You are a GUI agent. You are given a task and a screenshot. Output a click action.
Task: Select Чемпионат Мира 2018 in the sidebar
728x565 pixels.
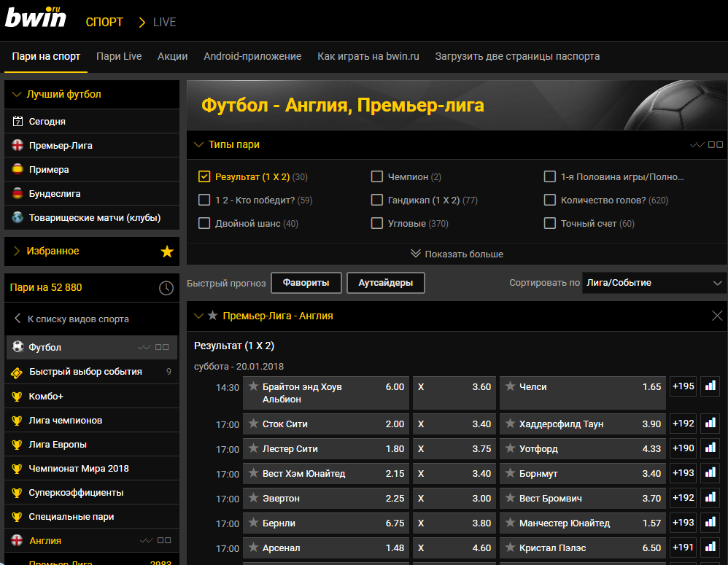click(x=92, y=469)
